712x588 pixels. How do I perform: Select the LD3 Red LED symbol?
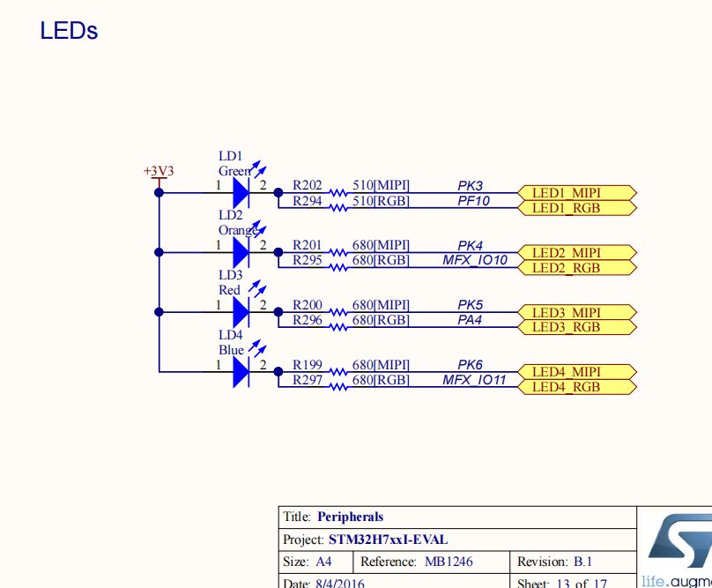click(x=240, y=312)
